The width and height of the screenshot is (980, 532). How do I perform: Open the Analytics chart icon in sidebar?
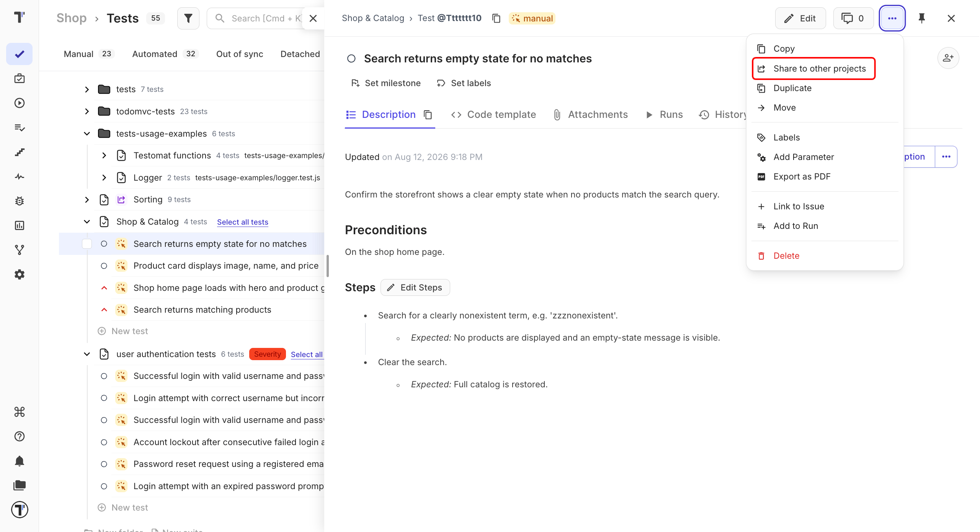[20, 225]
